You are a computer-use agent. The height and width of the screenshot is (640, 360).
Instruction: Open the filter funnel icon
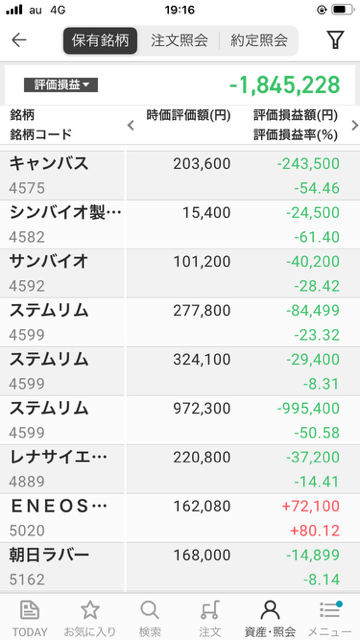coord(335,40)
